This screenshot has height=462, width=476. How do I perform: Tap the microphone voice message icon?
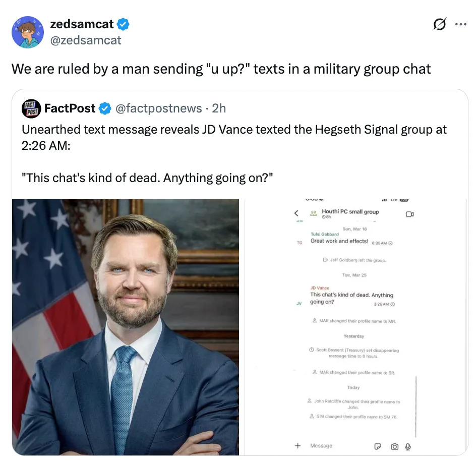click(408, 446)
